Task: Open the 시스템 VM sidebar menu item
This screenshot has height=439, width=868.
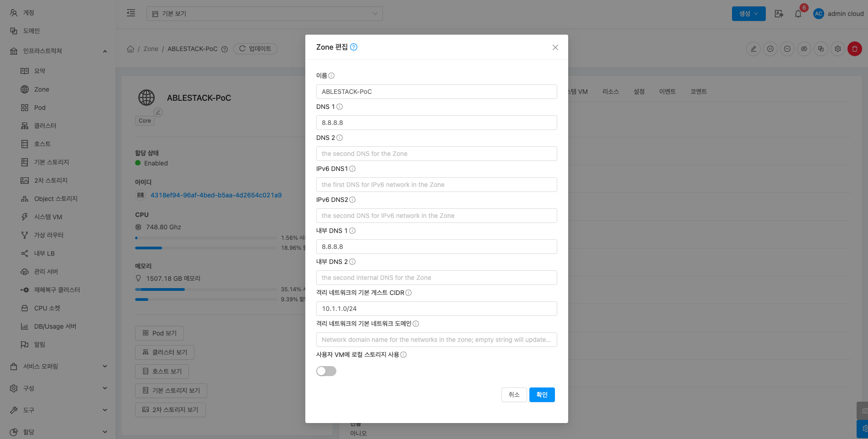Action: coord(48,217)
